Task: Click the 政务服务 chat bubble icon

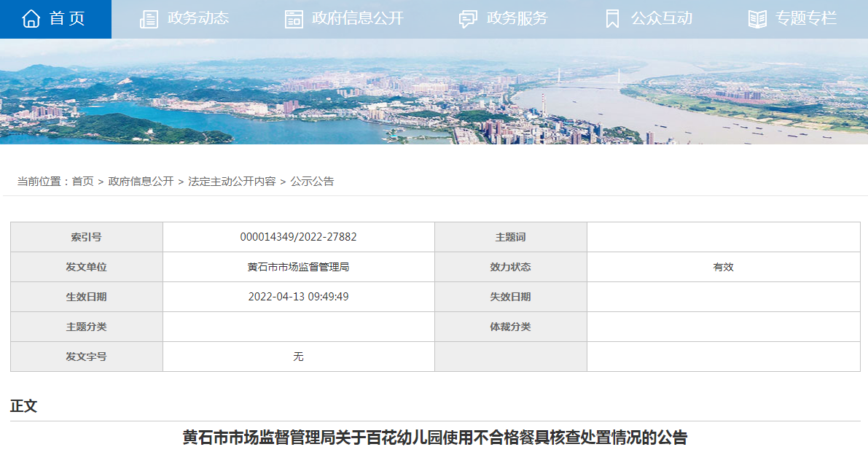Action: coord(468,20)
